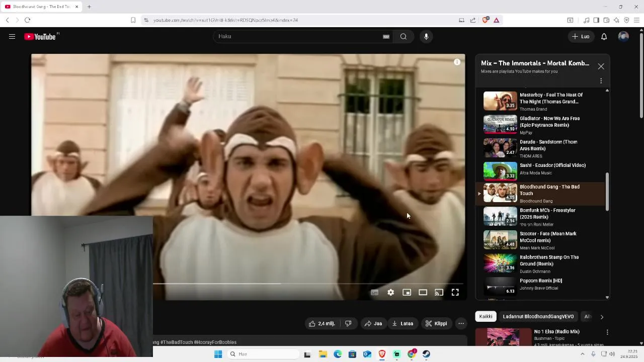Enter fullscreen on the video

coord(455,292)
